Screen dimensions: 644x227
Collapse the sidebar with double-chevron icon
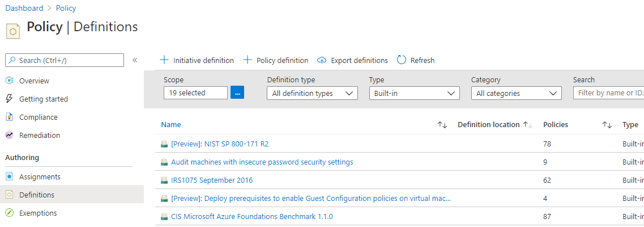coord(135,60)
